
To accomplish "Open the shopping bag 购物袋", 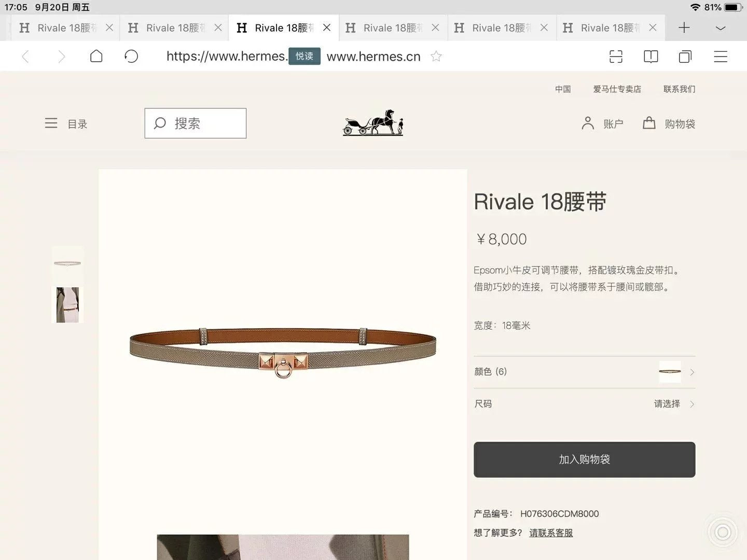I will click(x=669, y=123).
